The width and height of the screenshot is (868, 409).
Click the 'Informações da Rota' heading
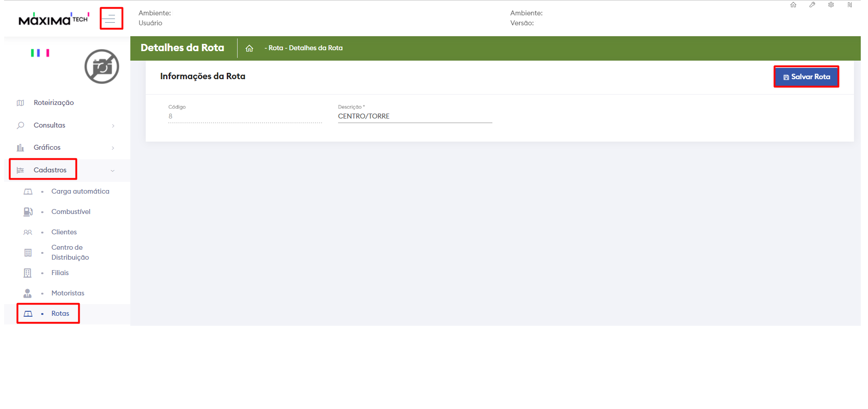point(203,76)
